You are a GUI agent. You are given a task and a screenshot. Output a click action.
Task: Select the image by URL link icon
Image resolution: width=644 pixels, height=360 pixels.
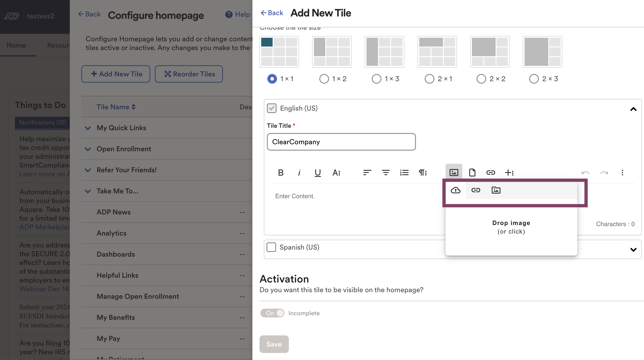(476, 190)
